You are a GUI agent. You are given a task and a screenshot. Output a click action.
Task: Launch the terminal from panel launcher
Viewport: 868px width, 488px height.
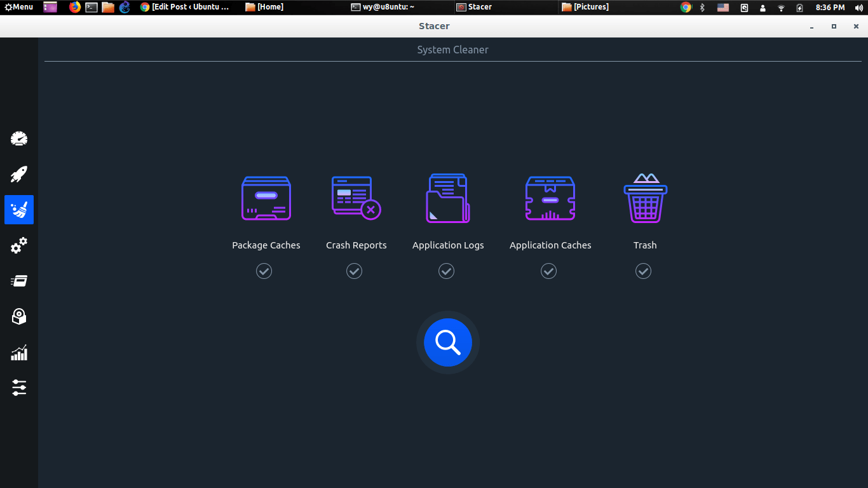click(92, 7)
